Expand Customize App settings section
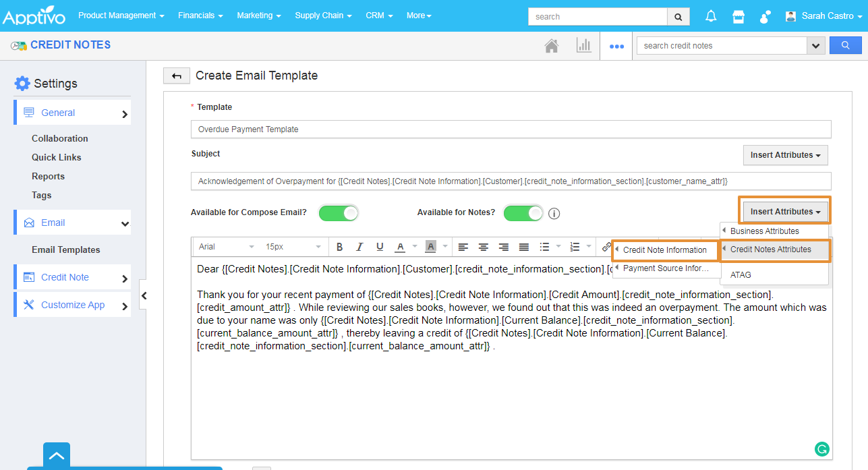 pos(72,305)
